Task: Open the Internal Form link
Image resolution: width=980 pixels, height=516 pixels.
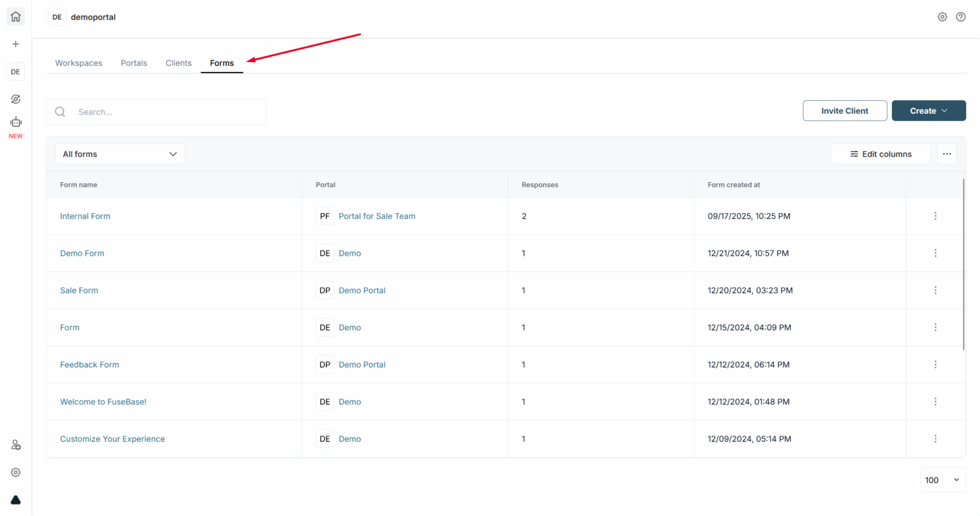Action: [x=85, y=216]
